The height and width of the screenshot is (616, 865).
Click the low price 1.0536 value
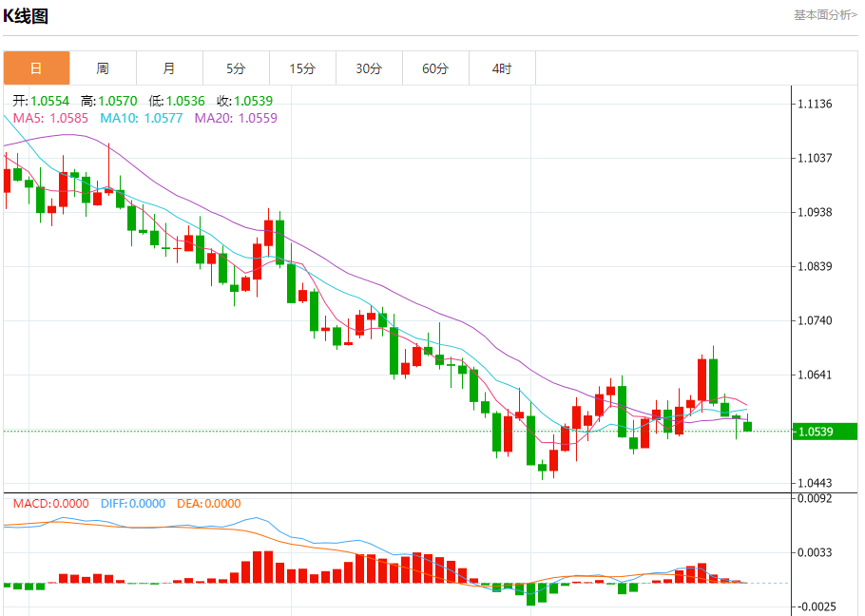(185, 101)
